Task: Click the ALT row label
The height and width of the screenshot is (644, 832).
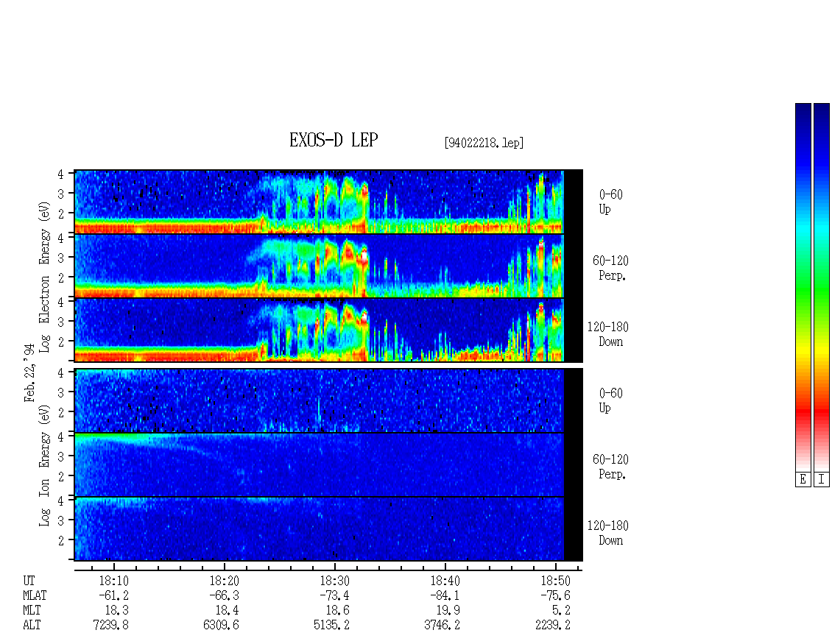Action: pyautogui.click(x=32, y=626)
